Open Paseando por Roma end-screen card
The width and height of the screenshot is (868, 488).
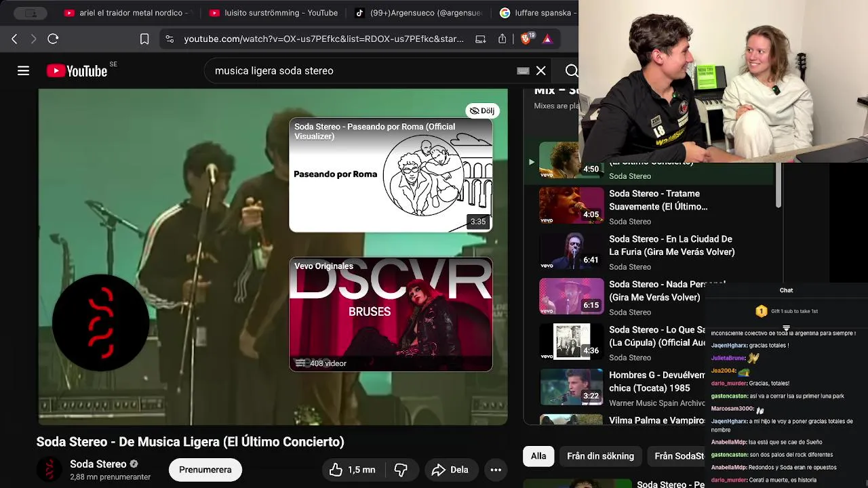[391, 175]
